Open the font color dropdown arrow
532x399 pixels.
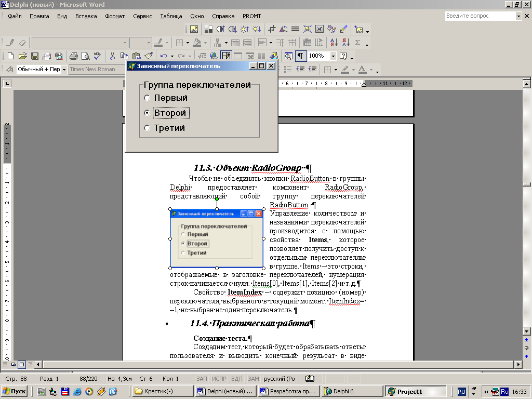(371, 70)
